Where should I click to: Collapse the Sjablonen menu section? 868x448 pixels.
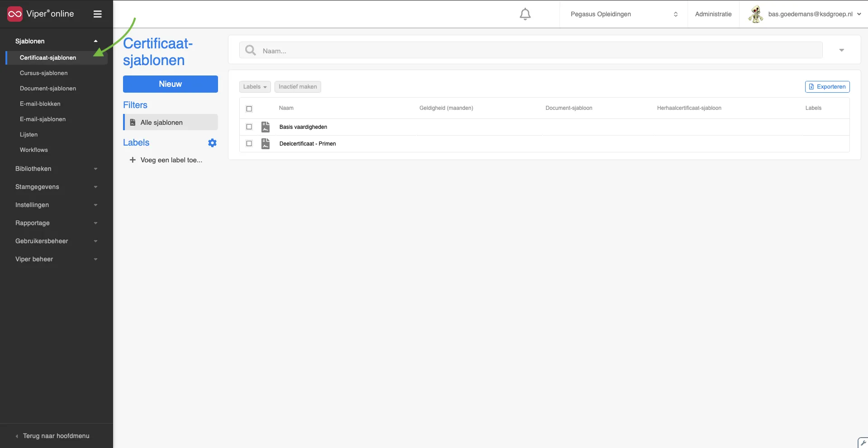click(x=56, y=41)
